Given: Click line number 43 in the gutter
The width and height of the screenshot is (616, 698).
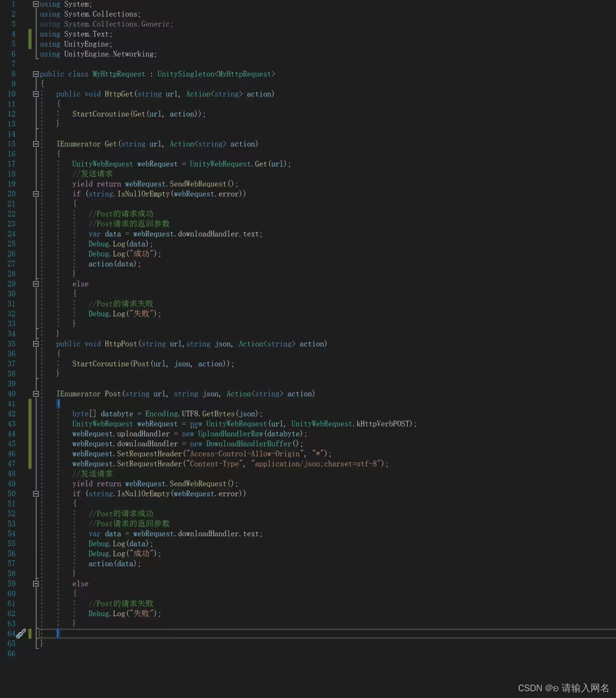Looking at the screenshot, I should [x=12, y=424].
